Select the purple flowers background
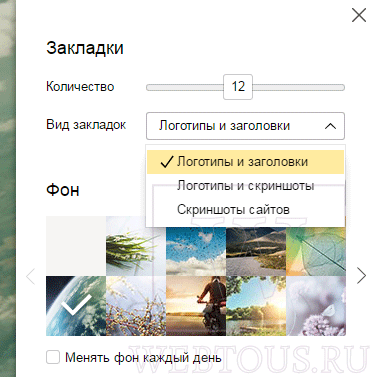Image resolution: width=374 pixels, height=377 pixels. (x=316, y=306)
